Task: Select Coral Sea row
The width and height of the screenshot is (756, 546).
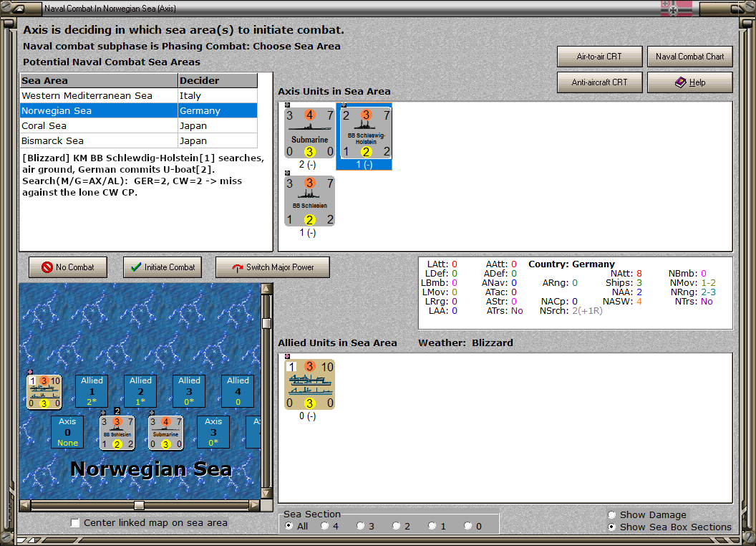Action: coord(139,125)
